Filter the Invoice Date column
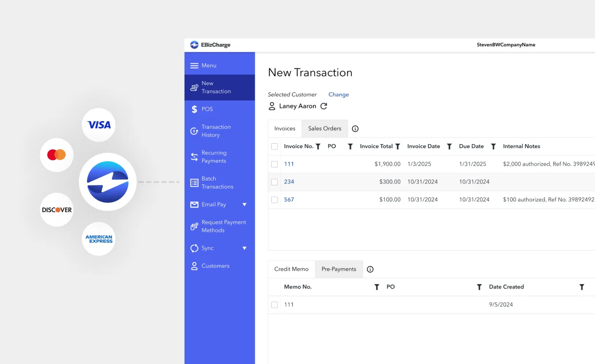This screenshot has width=595, height=364. point(449,146)
